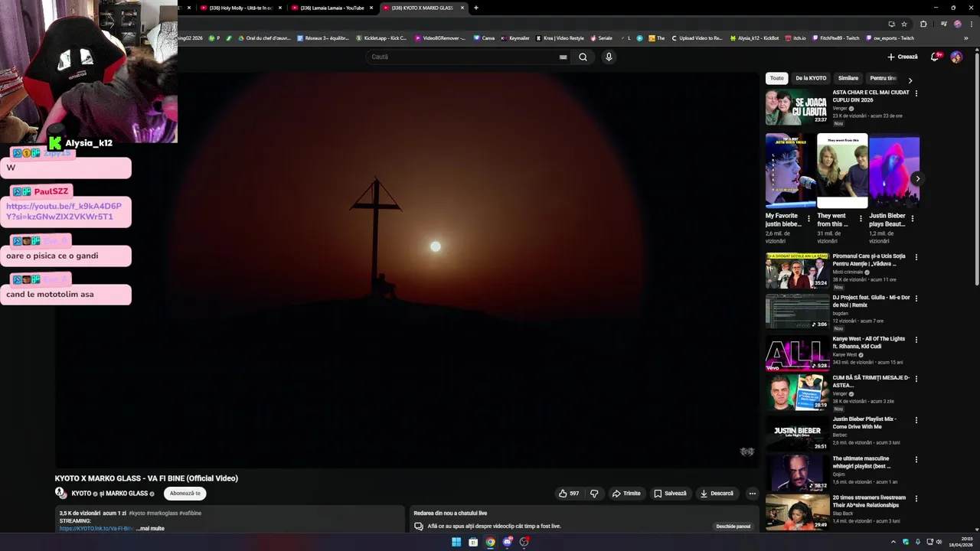Click in the Caută search field
This screenshot has width=980, height=551.
(x=462, y=57)
